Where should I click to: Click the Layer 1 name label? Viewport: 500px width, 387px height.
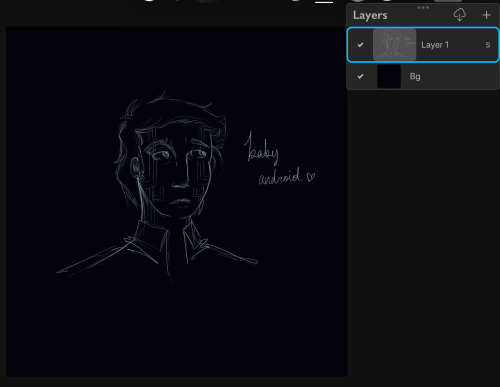(435, 45)
